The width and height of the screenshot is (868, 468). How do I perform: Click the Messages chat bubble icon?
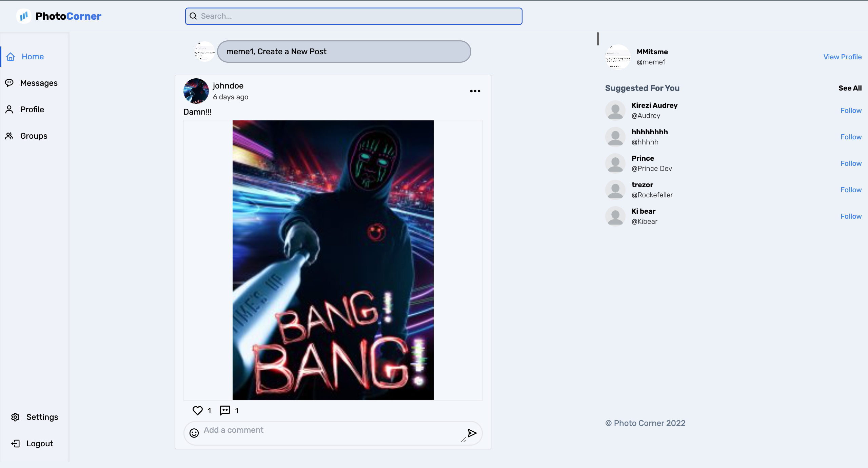9,83
